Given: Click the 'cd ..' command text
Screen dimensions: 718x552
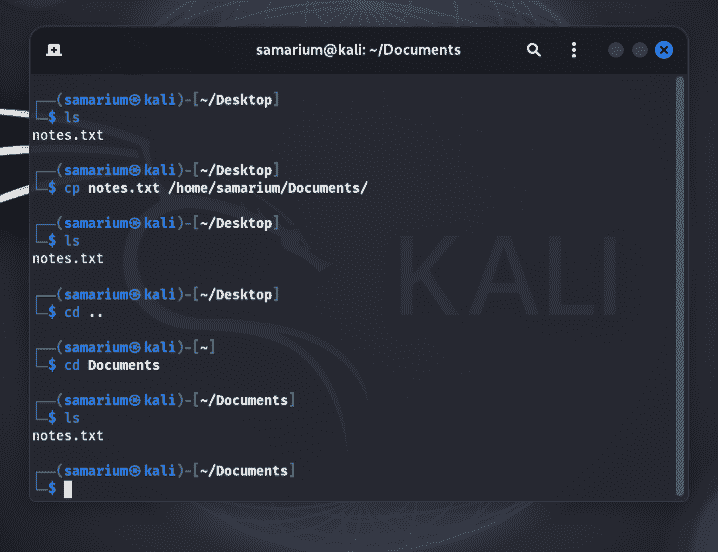Looking at the screenshot, I should click(83, 312).
